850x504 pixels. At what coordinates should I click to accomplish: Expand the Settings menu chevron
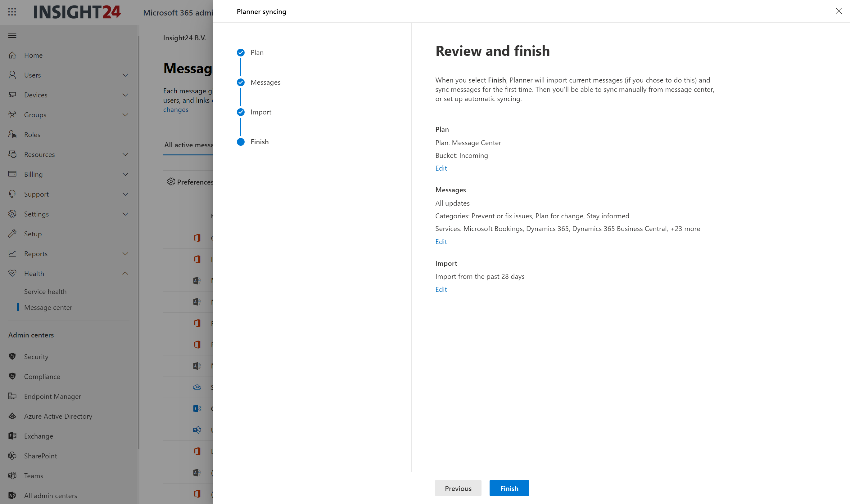[125, 214]
